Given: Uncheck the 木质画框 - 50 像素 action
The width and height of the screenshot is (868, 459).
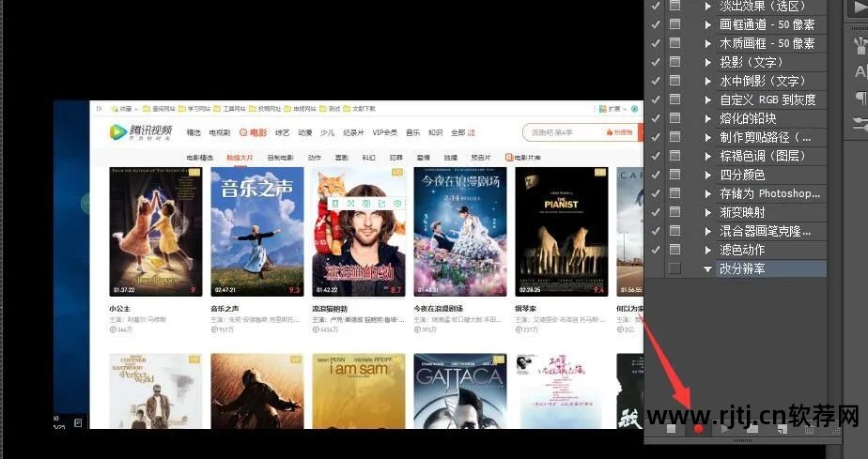Looking at the screenshot, I should coord(656,43).
